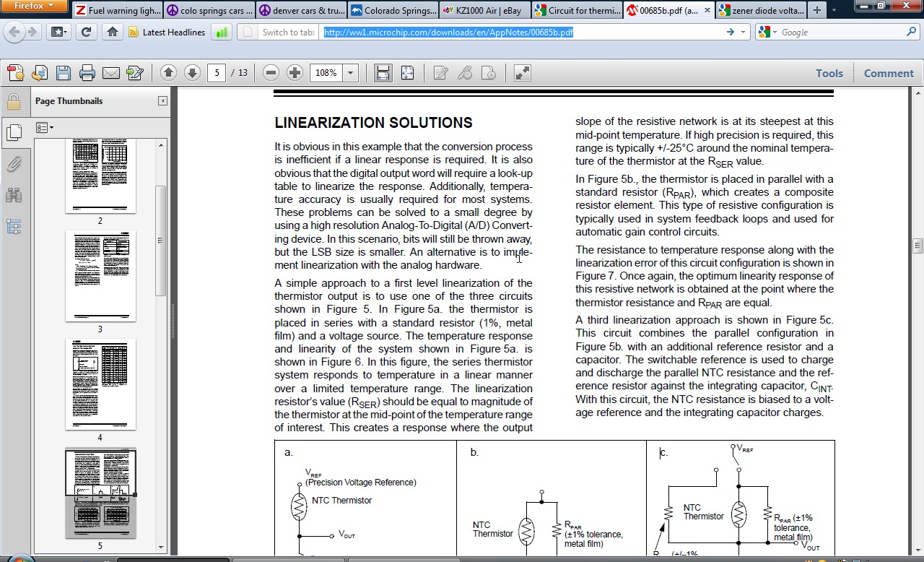Switch to denver cars & trucks tab
The image size is (924, 562).
point(301,11)
